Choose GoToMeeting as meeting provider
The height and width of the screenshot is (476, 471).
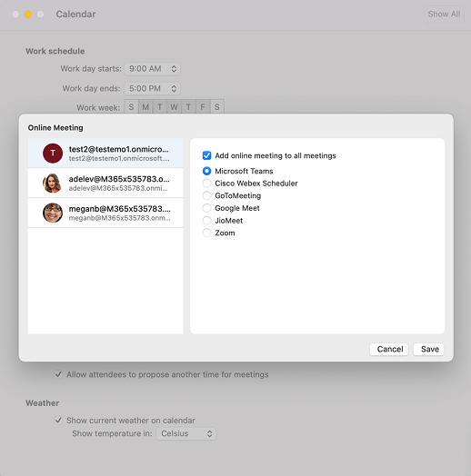pos(206,196)
